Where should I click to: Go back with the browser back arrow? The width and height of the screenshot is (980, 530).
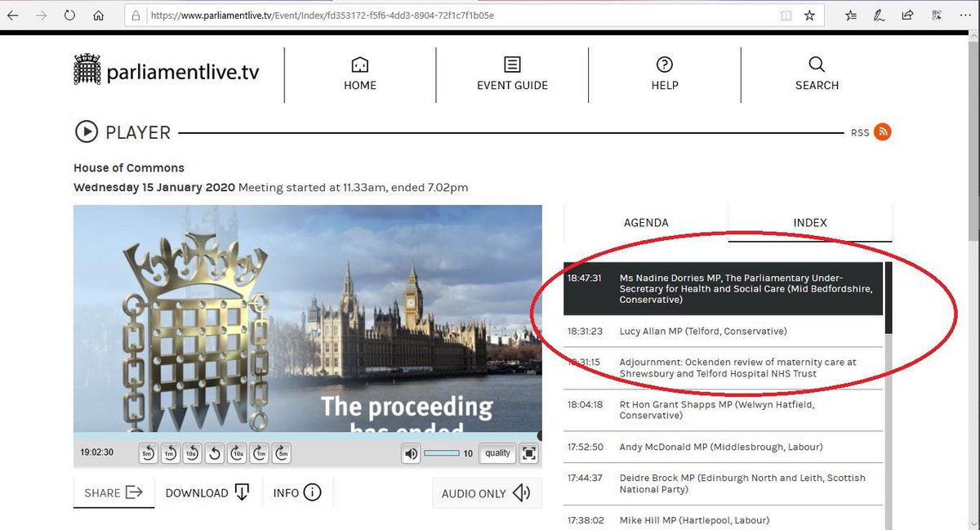13,15
